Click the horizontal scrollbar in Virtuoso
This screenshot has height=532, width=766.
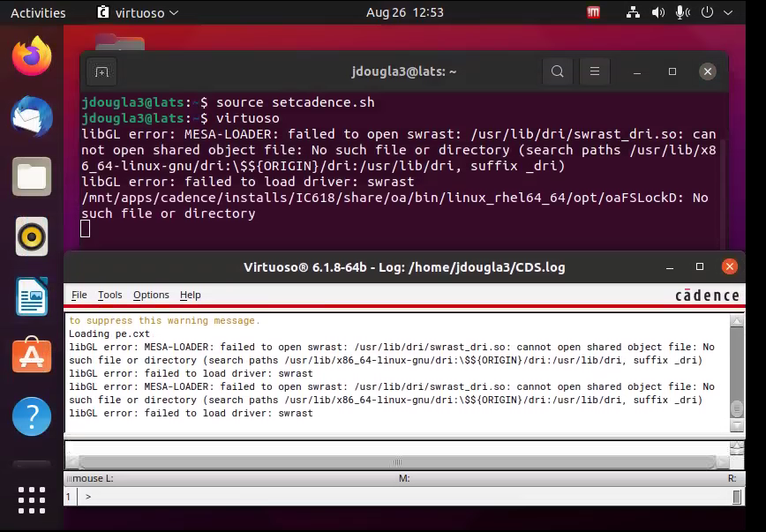tap(397, 462)
